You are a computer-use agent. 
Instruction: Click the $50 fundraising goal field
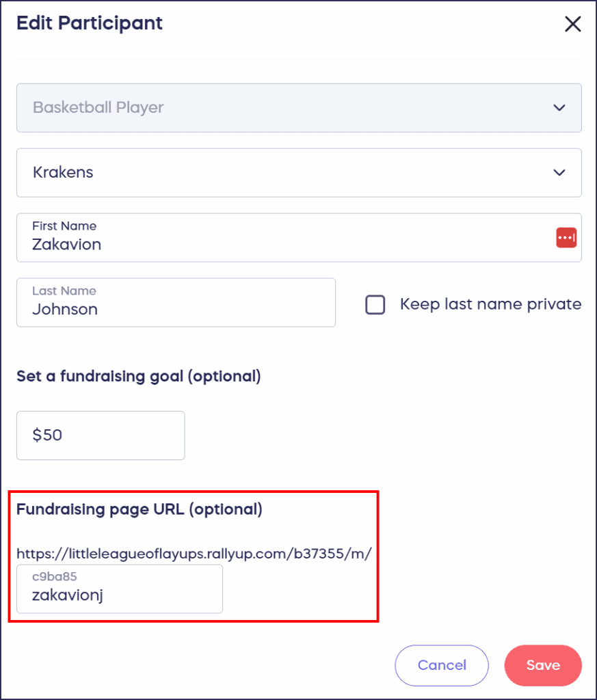tap(100, 435)
